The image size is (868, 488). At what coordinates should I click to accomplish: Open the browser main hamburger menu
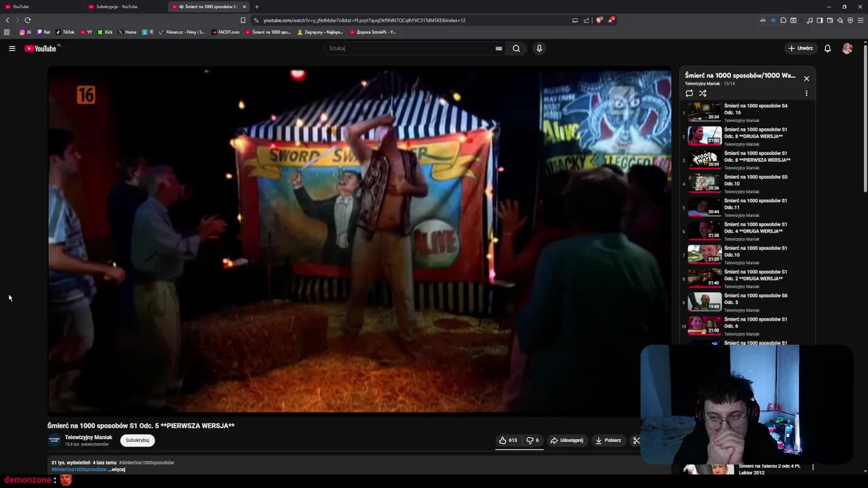861,20
